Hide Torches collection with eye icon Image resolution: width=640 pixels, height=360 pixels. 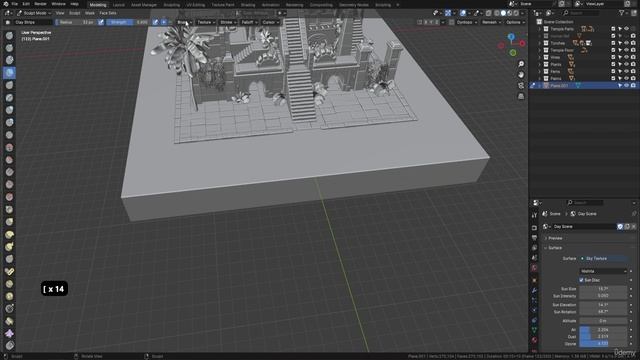(627, 43)
